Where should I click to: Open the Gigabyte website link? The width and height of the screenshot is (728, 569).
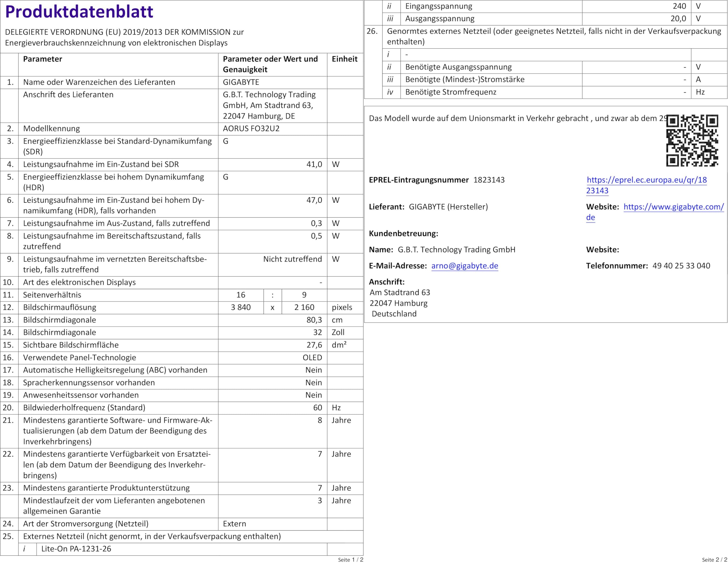655,212
